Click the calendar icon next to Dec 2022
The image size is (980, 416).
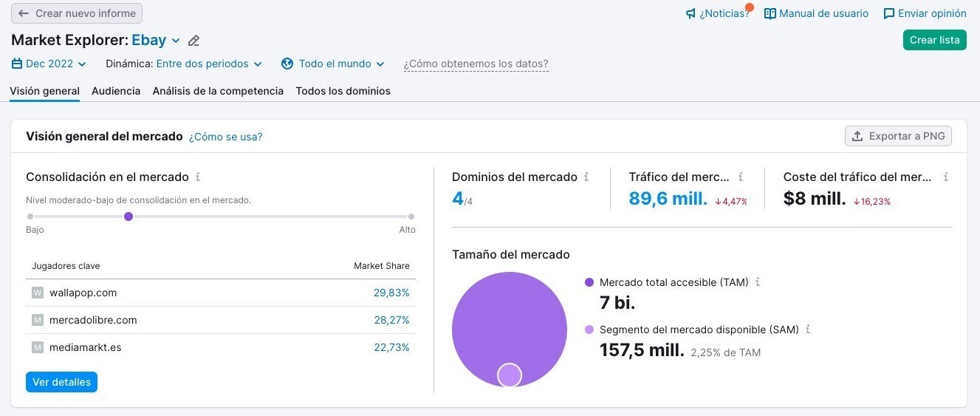pyautogui.click(x=17, y=64)
